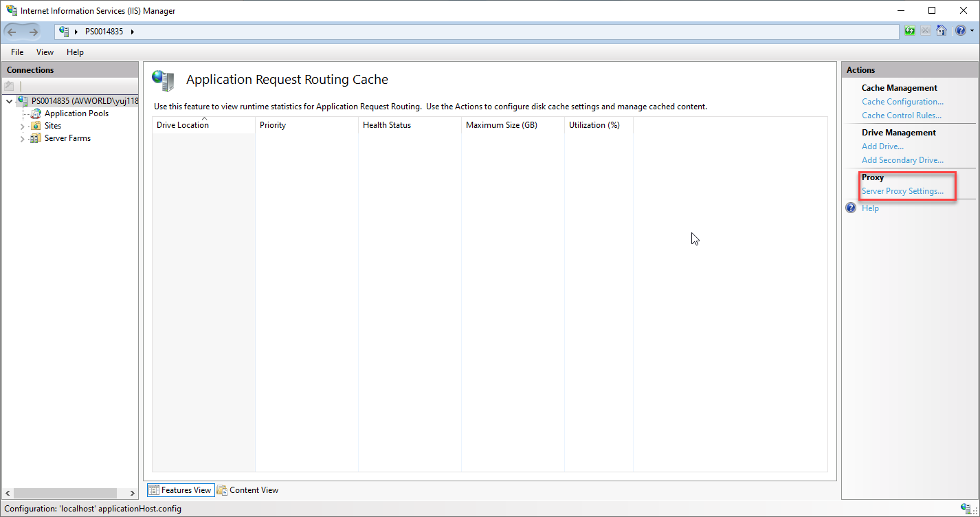The width and height of the screenshot is (980, 517).
Task: Select PS0014835 in the address breadcrumb
Action: pos(104,32)
